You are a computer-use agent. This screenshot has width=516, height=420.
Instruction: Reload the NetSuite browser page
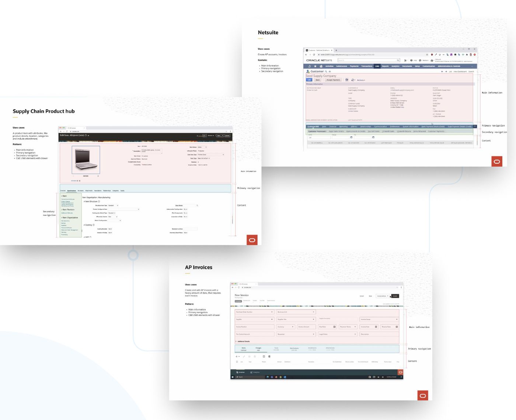pos(314,55)
